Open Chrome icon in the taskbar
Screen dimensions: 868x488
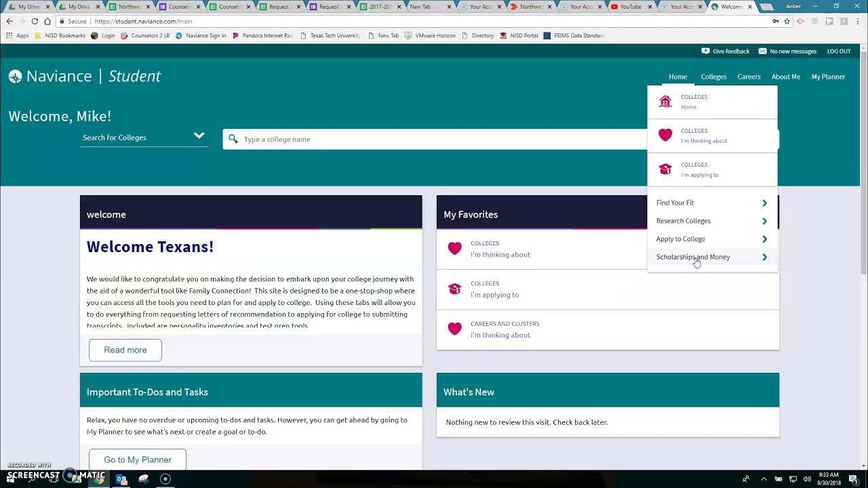click(x=99, y=479)
